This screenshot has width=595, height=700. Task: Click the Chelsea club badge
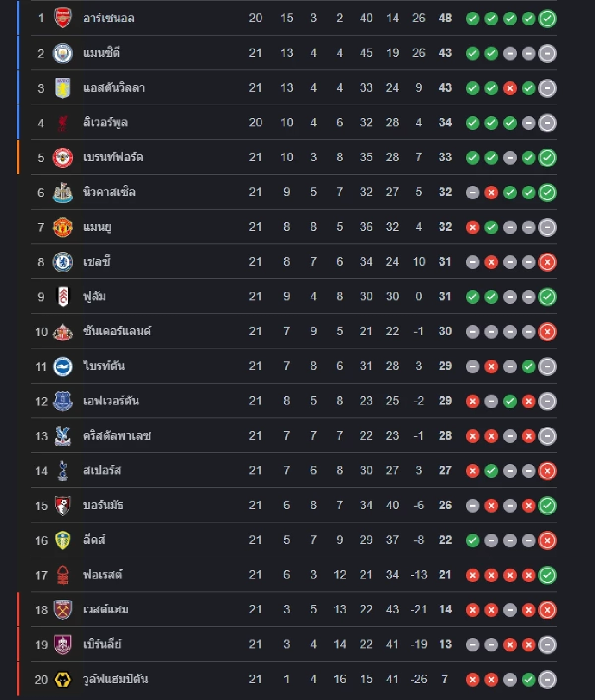62,262
